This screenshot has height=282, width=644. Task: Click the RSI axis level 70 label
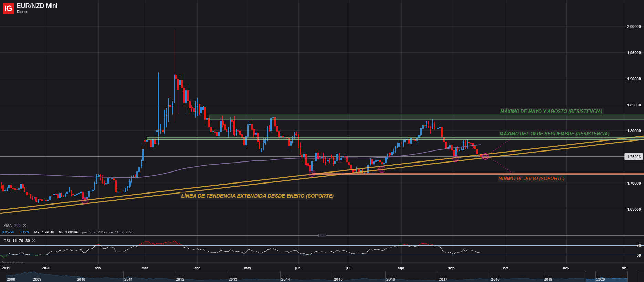[638, 246]
